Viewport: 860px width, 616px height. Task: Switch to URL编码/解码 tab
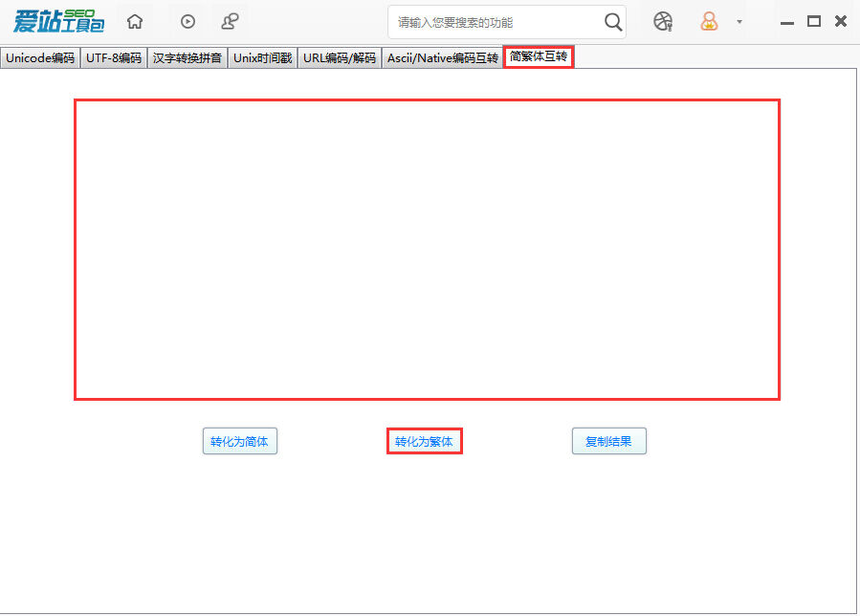pyautogui.click(x=340, y=58)
